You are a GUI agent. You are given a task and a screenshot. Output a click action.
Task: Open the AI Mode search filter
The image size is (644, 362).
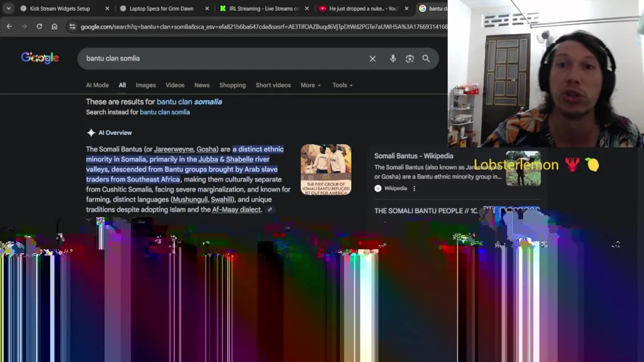click(97, 85)
